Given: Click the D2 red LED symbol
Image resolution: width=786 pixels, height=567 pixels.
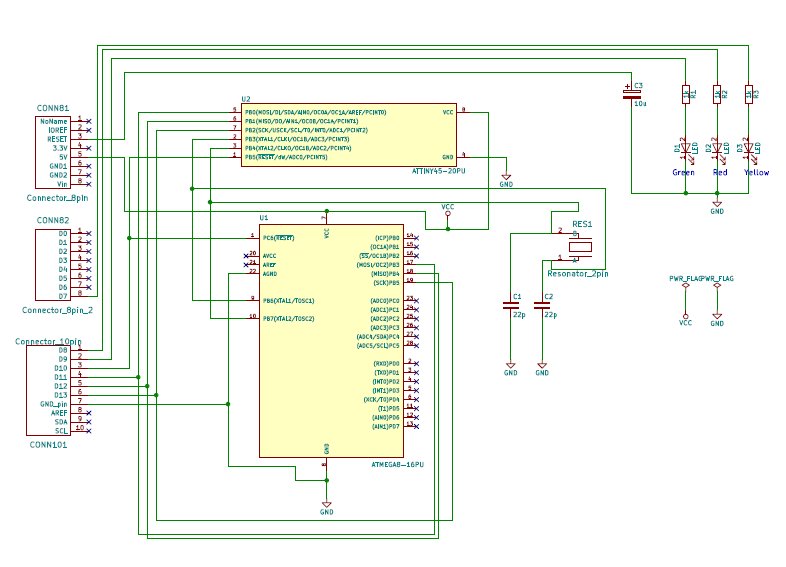Looking at the screenshot, I should pos(717,148).
